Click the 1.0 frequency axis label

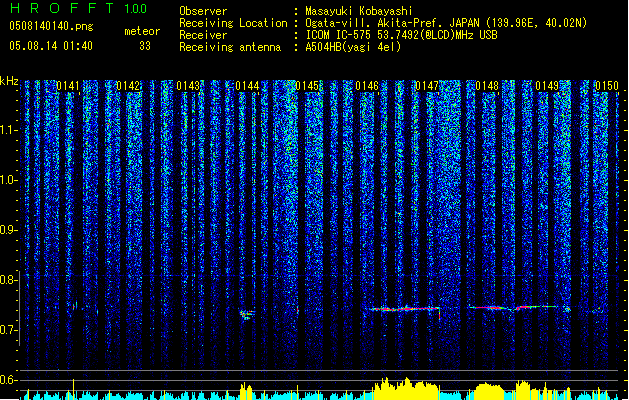9,180
